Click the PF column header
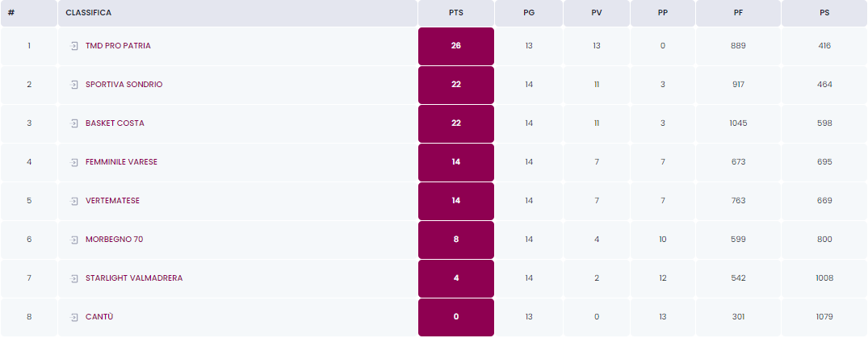The width and height of the screenshot is (868, 338). (x=738, y=13)
